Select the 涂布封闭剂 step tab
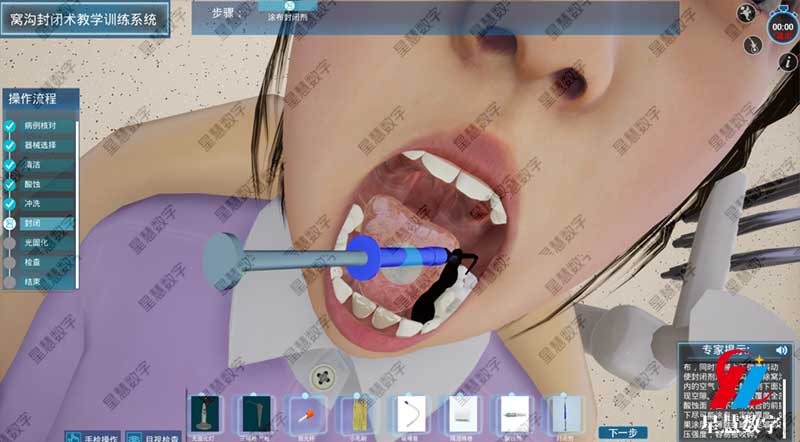Screen dimensions: 800x442 coord(288,13)
